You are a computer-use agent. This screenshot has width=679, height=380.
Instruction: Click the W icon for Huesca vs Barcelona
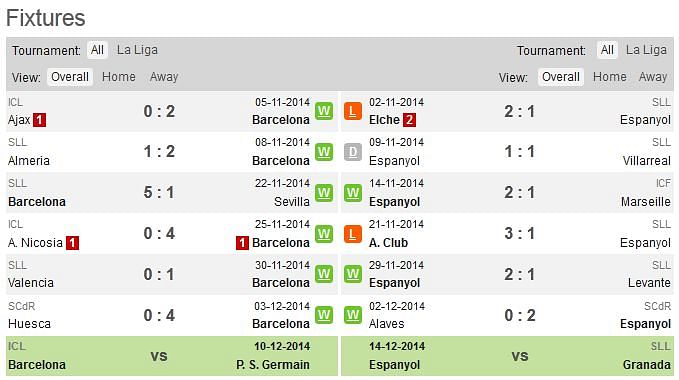pyautogui.click(x=324, y=315)
